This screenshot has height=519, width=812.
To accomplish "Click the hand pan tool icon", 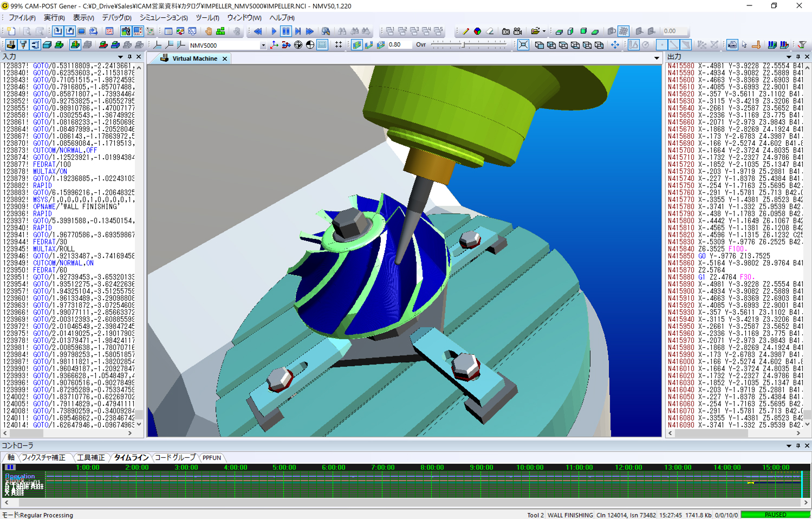I will click(x=209, y=31).
